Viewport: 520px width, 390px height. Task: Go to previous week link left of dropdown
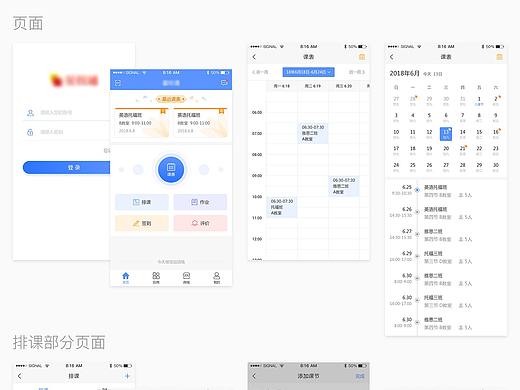point(260,72)
